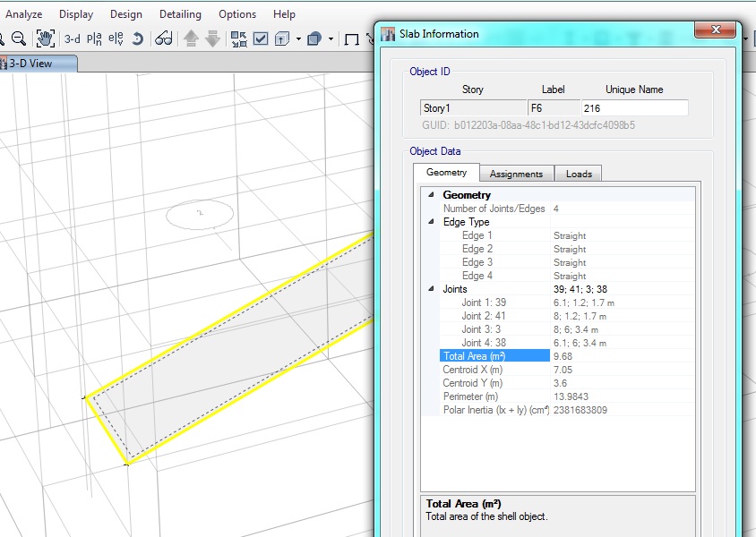
Task: Click the Total Area value 9.68
Action: pyautogui.click(x=563, y=356)
